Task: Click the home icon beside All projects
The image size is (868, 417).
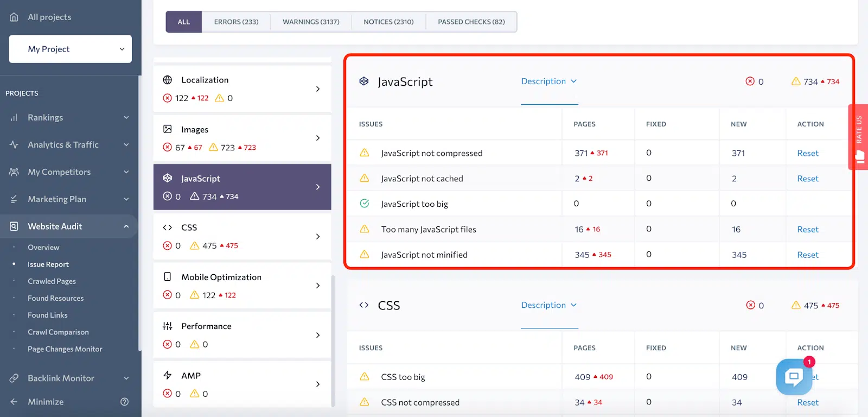Action: click(x=14, y=17)
